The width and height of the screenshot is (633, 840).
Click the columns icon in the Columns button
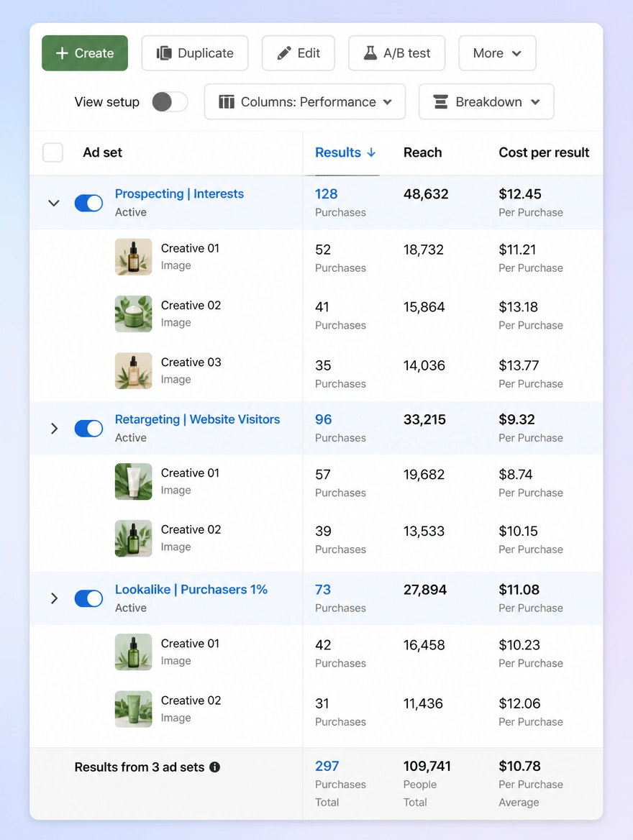pyautogui.click(x=227, y=102)
